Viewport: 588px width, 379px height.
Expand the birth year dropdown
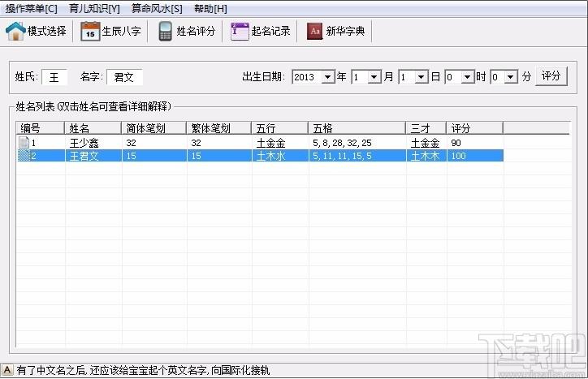tap(328, 77)
